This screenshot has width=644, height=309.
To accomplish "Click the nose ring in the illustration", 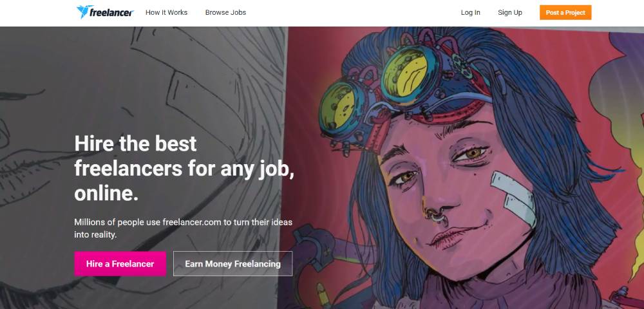I will [436, 214].
